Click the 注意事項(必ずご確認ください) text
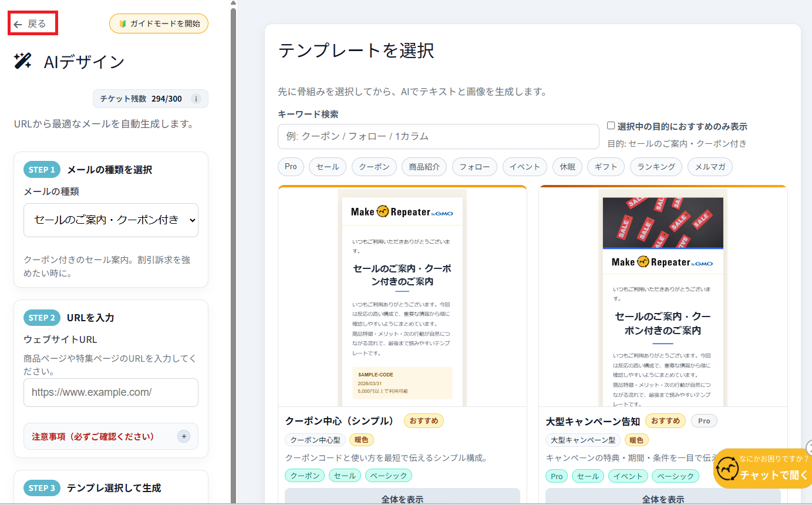Screen dimensions: 812x505 tap(93, 437)
